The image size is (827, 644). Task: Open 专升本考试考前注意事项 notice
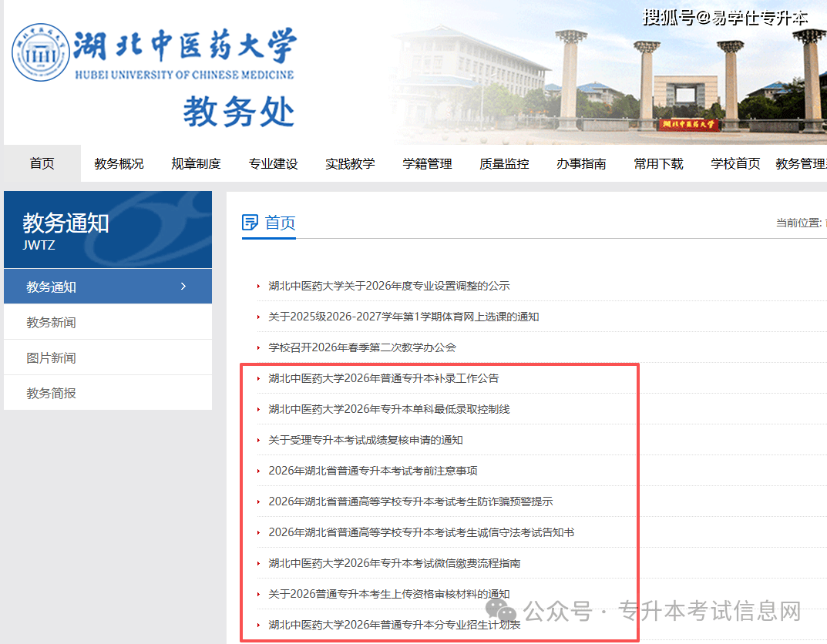coord(373,471)
